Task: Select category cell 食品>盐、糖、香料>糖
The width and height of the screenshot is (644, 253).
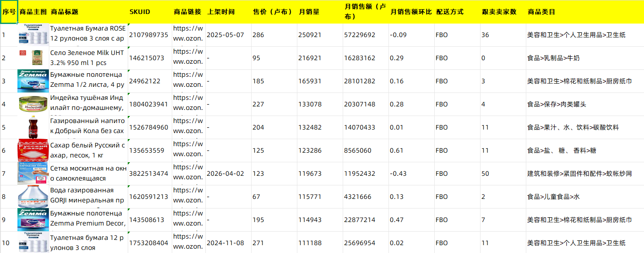Action: click(x=585, y=150)
